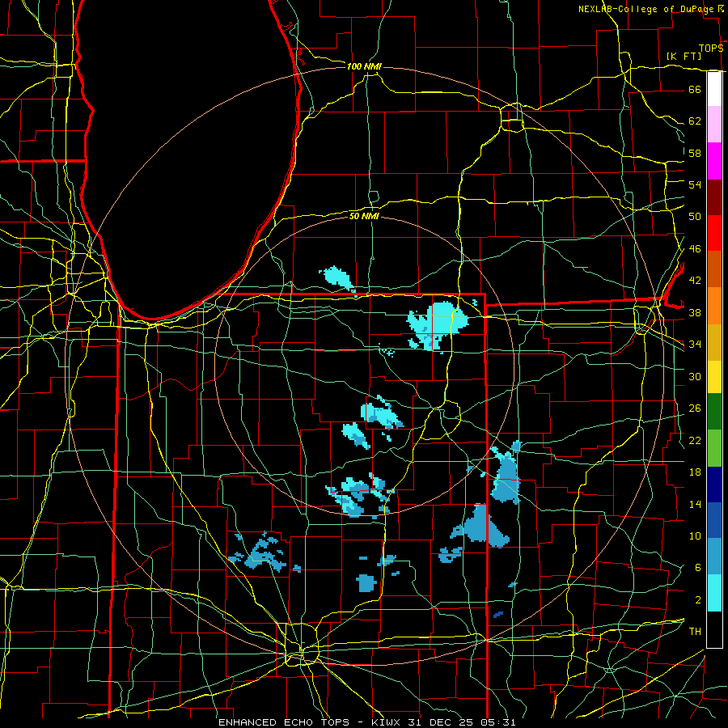Pick the black threshold legend swatch

[x=714, y=629]
